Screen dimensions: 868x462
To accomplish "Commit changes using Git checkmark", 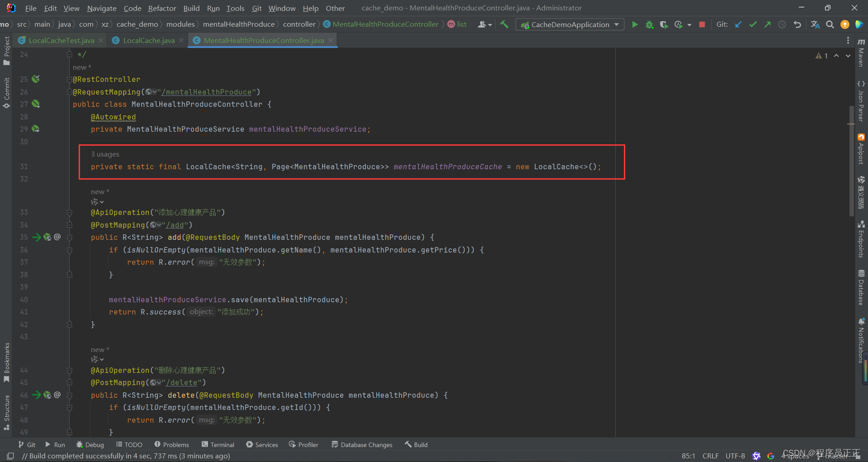I will 753,24.
